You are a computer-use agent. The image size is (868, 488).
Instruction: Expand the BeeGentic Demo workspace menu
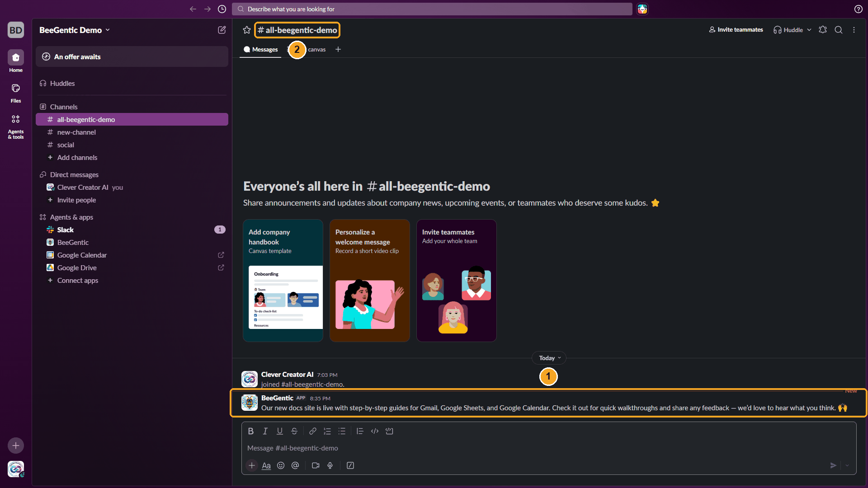pos(75,30)
